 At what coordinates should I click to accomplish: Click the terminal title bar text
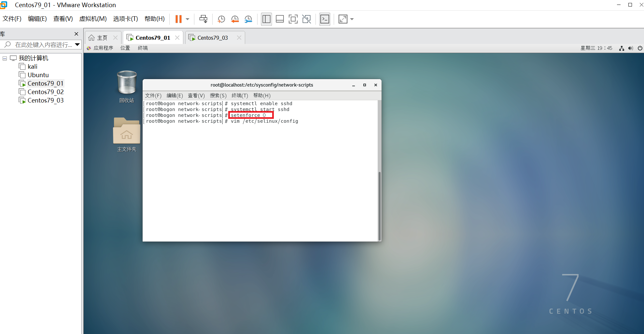(262, 85)
